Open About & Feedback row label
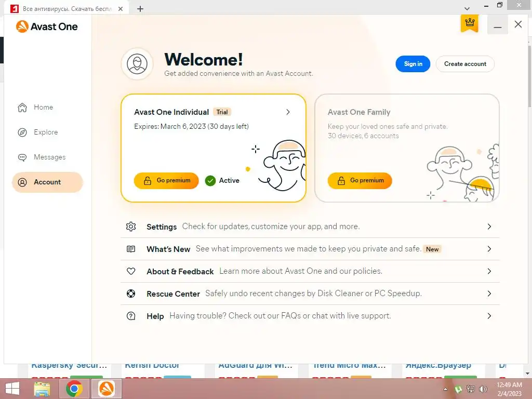 point(180,271)
